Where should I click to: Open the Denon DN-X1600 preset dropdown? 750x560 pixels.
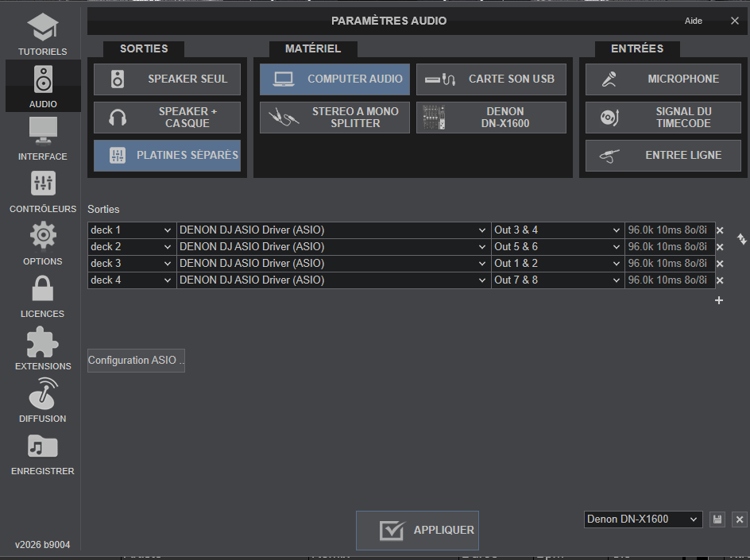tap(643, 519)
